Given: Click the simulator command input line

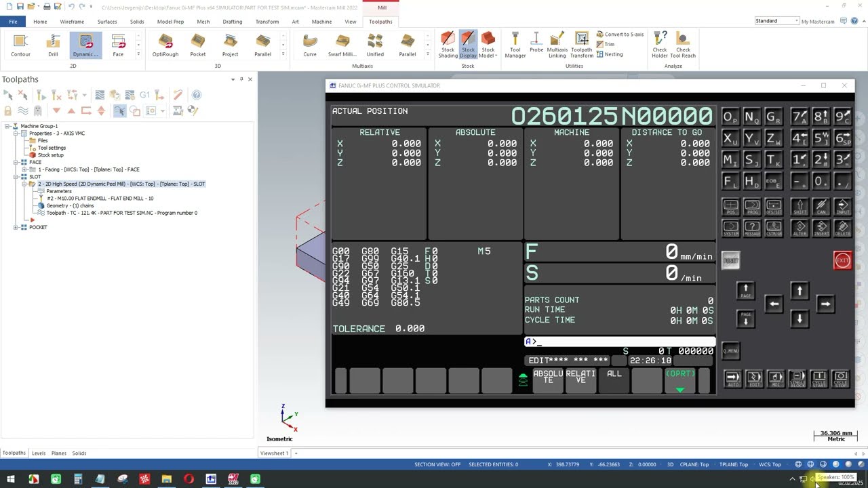Looking at the screenshot, I should [620, 342].
